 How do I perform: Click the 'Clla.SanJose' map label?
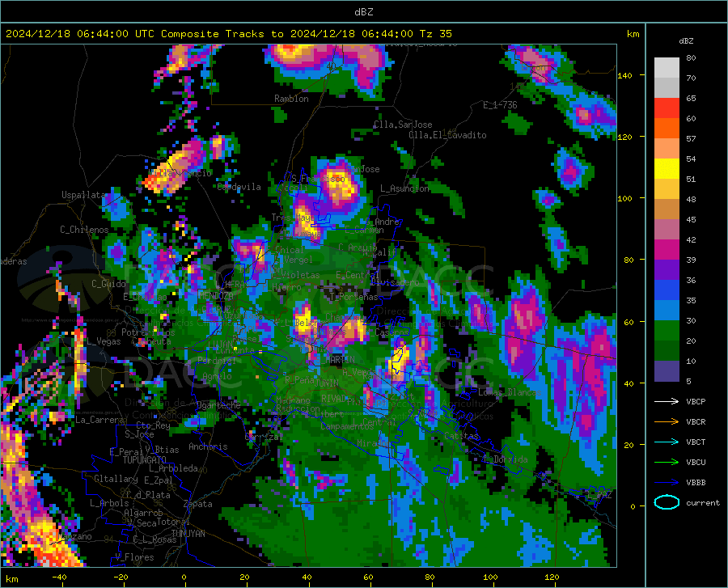pyautogui.click(x=403, y=125)
